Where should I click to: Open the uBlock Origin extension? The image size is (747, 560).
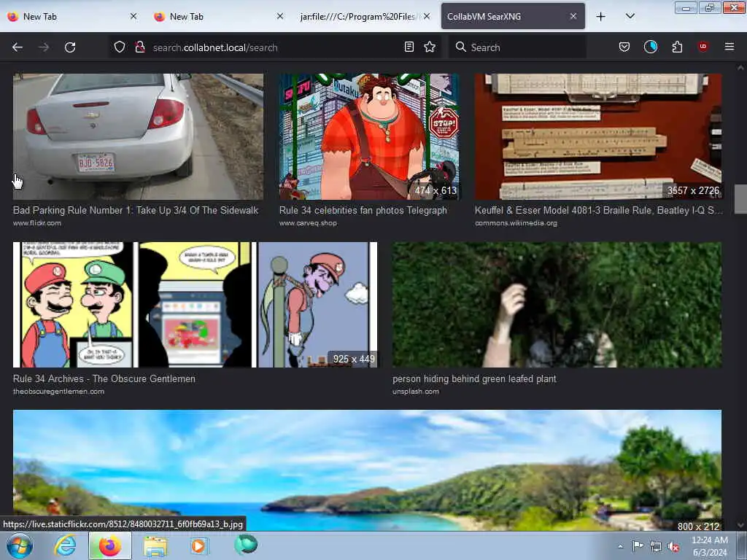point(703,47)
